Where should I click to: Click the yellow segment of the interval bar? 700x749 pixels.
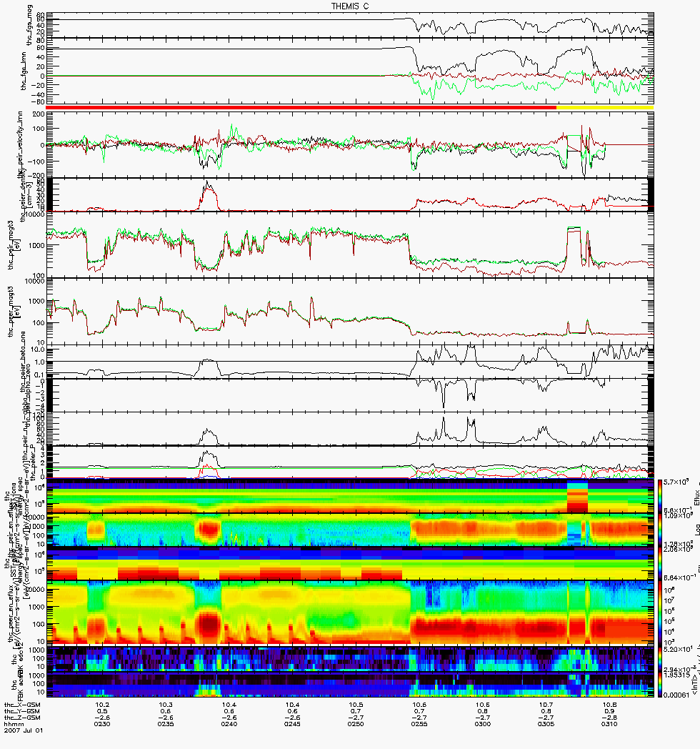pyautogui.click(x=605, y=108)
